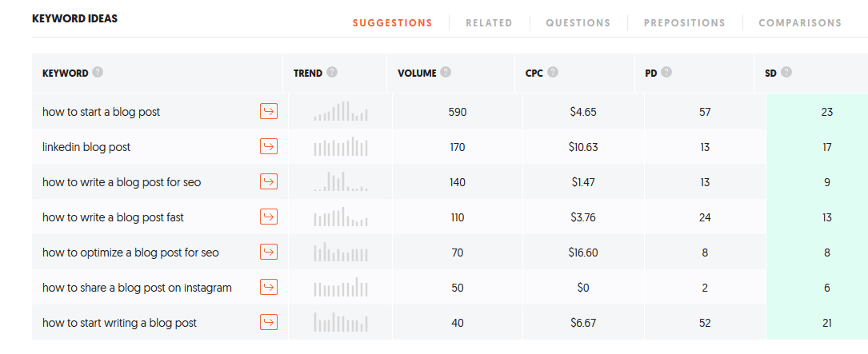Open arrow icon for 'linkedin blog post'
This screenshot has width=868, height=354.
pos(269,147)
